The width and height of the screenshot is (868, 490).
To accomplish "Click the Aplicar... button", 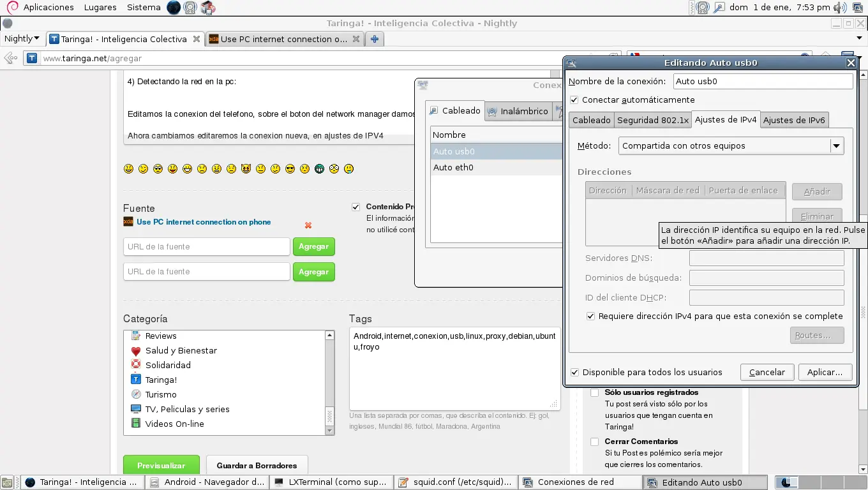I will point(825,373).
